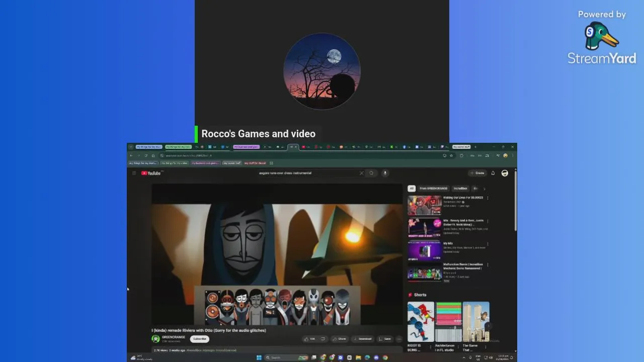Image resolution: width=644 pixels, height=362 pixels.
Task: Open the taskbar clock and date
Action: point(502,357)
